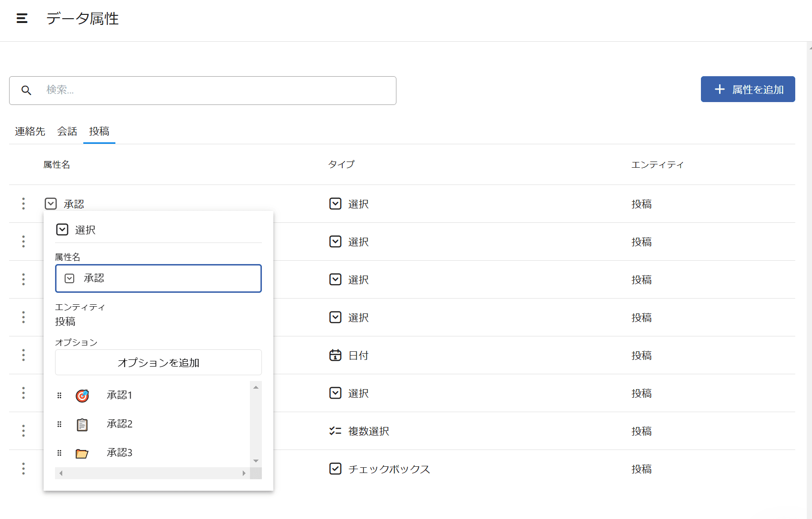The image size is (812, 519).
Task: Click the clipboard icon for 承認2
Action: (x=82, y=425)
